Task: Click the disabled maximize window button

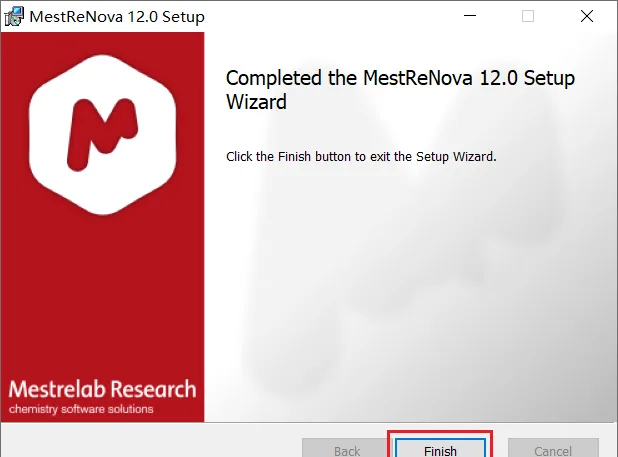Action: coord(528,16)
